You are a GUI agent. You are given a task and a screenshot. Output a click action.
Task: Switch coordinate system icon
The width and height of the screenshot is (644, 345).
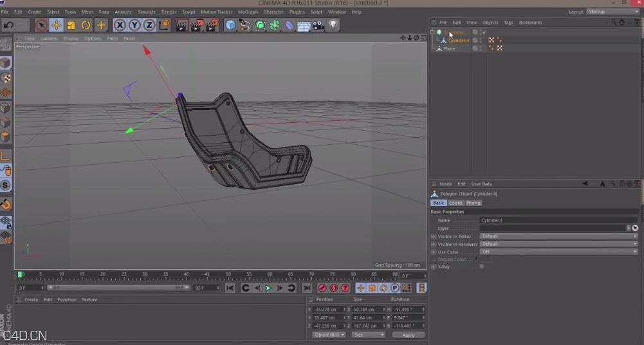tap(164, 25)
